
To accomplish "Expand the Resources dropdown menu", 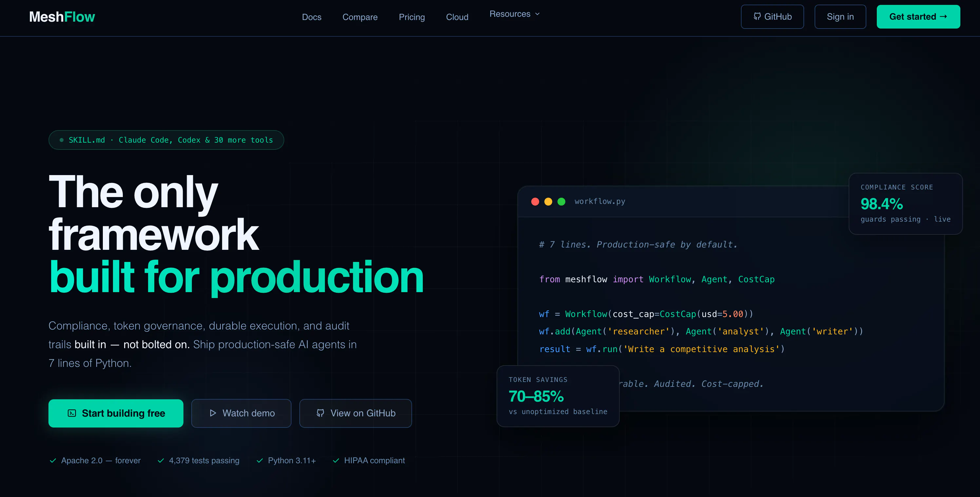I will [x=514, y=14].
